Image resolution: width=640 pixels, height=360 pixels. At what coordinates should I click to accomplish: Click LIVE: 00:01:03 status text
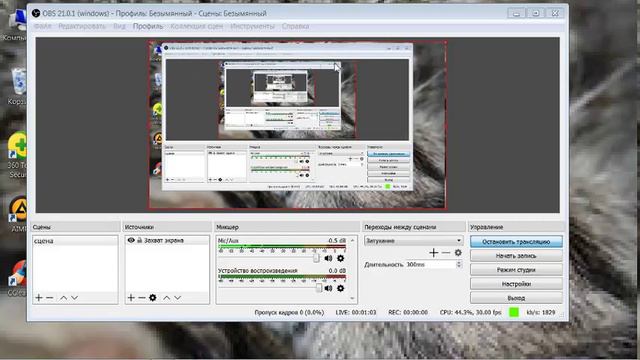tap(356, 312)
